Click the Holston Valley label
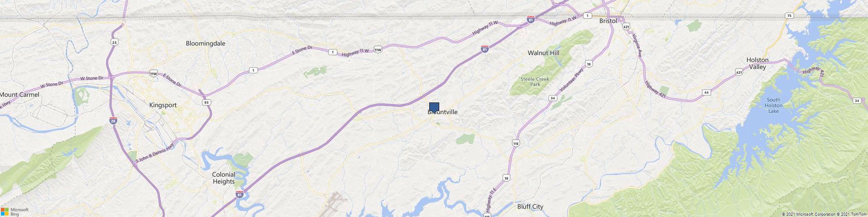The width and height of the screenshot is (868, 217). pos(757,63)
